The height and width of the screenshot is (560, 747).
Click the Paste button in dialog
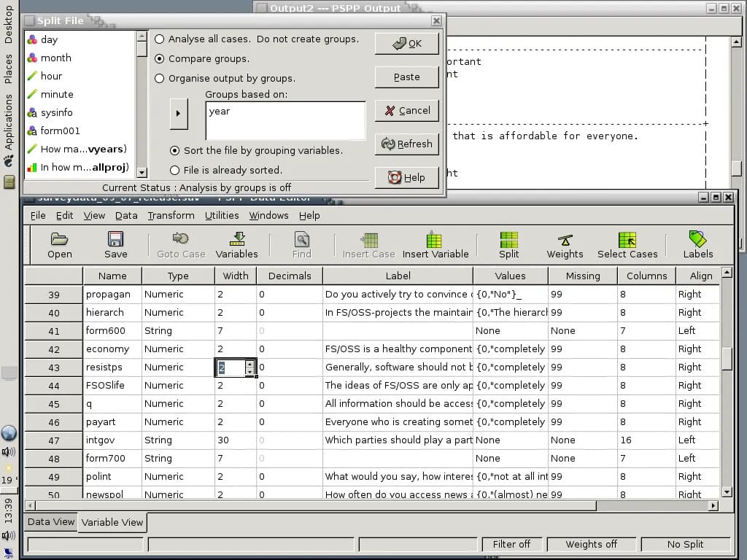point(406,77)
